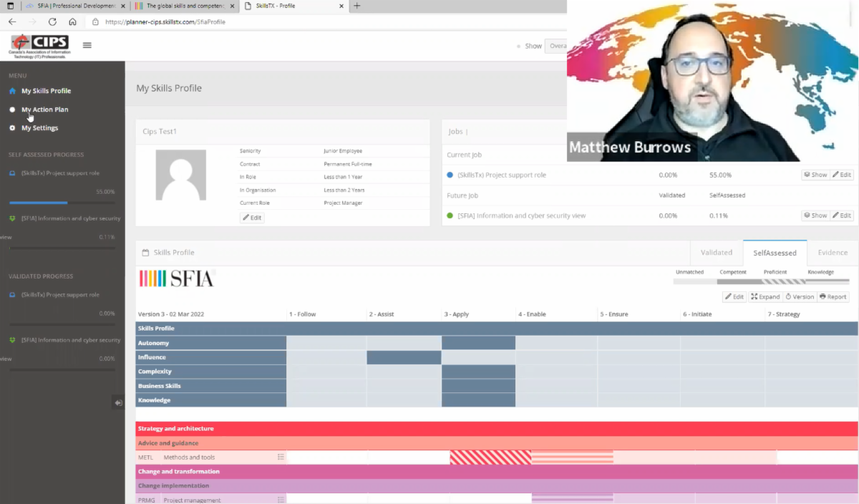Reload the current page
Image resolution: width=859 pixels, height=504 pixels.
[x=52, y=21]
